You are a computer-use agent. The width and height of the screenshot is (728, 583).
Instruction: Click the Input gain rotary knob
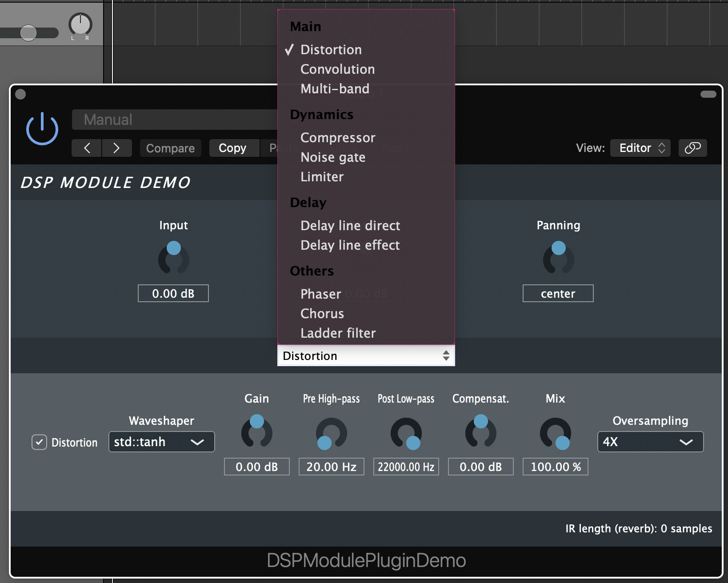(174, 258)
